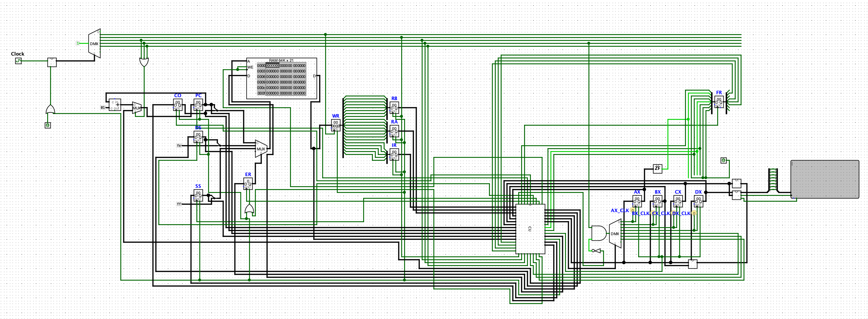Select the adder with c in/c out
This screenshot has width=868, height=319.
coord(115,105)
